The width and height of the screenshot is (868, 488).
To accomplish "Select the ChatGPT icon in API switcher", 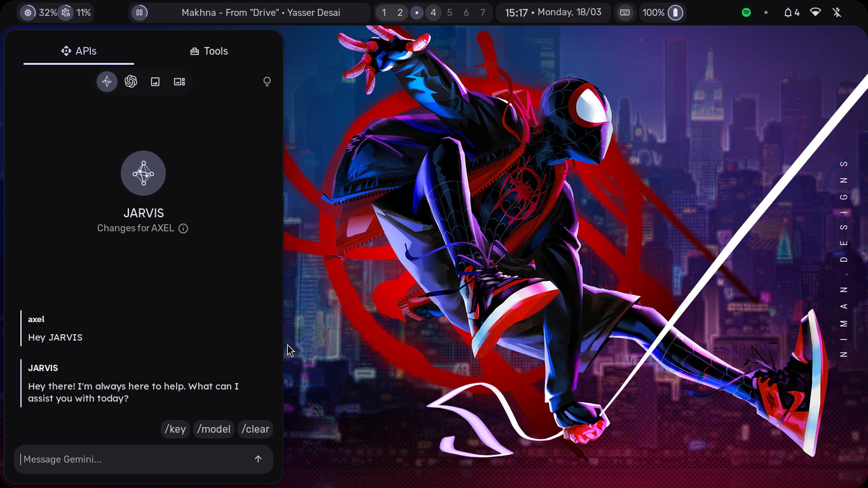I will pyautogui.click(x=131, y=81).
